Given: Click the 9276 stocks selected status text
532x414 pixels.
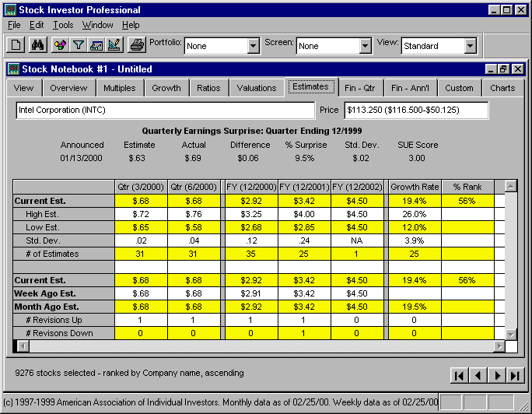Looking at the screenshot, I should coord(129,373).
